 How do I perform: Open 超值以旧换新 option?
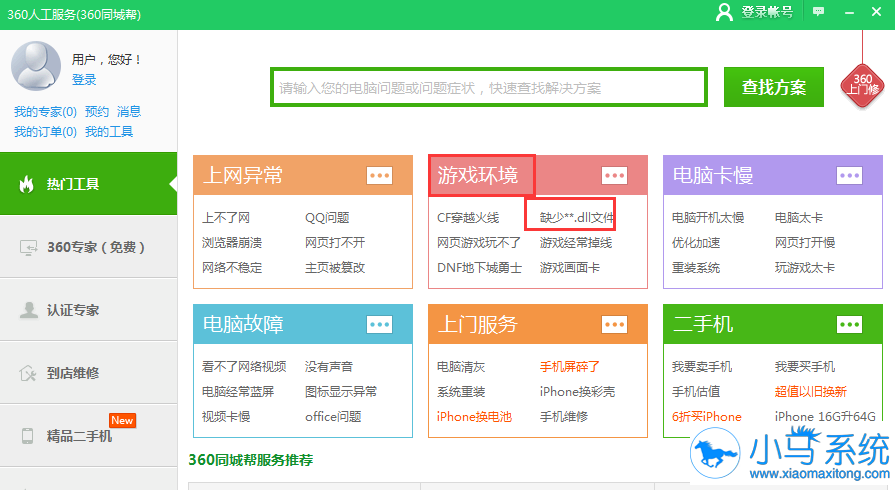811,392
